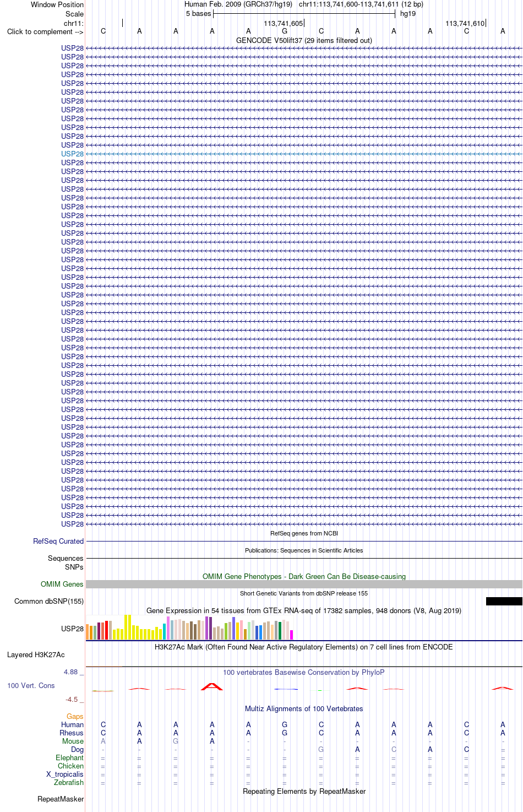The height and width of the screenshot is (812, 523).
Task: Click 'Multiz Alignments of 100 Vertebrates' title
Action: tap(304, 708)
